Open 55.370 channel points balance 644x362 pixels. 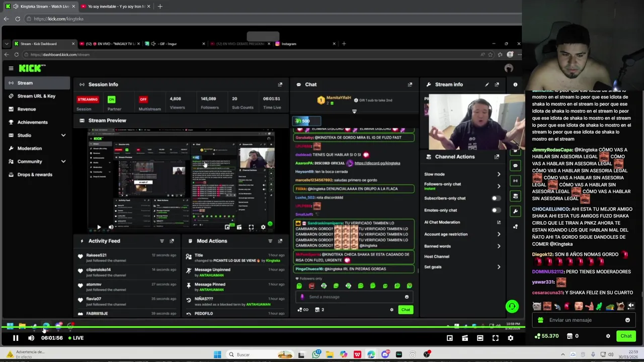pyautogui.click(x=546, y=336)
